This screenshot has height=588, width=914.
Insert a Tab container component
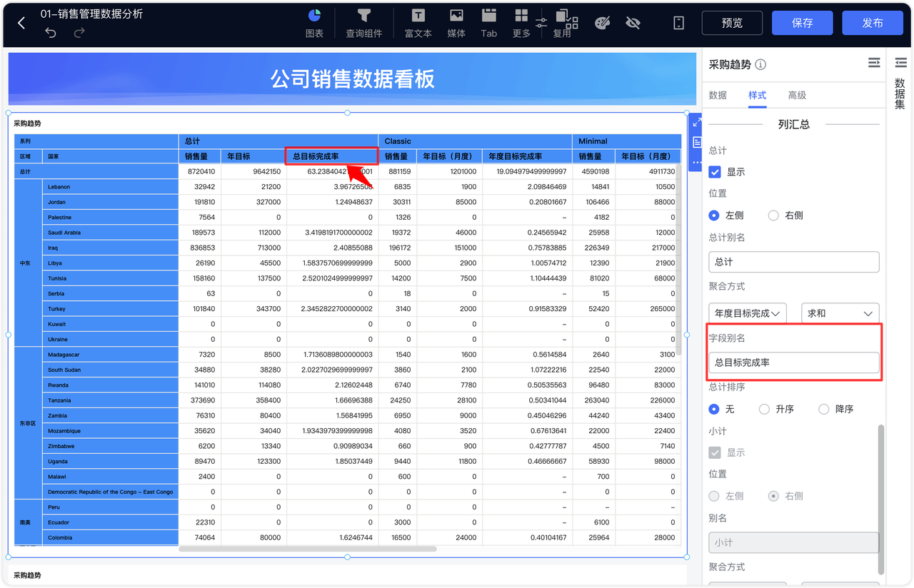[x=488, y=22]
